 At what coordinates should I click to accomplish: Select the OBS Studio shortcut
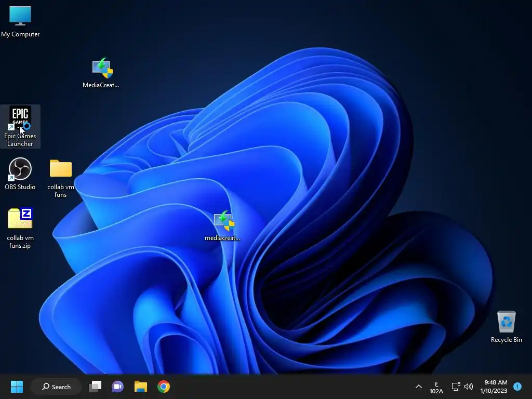(x=20, y=174)
